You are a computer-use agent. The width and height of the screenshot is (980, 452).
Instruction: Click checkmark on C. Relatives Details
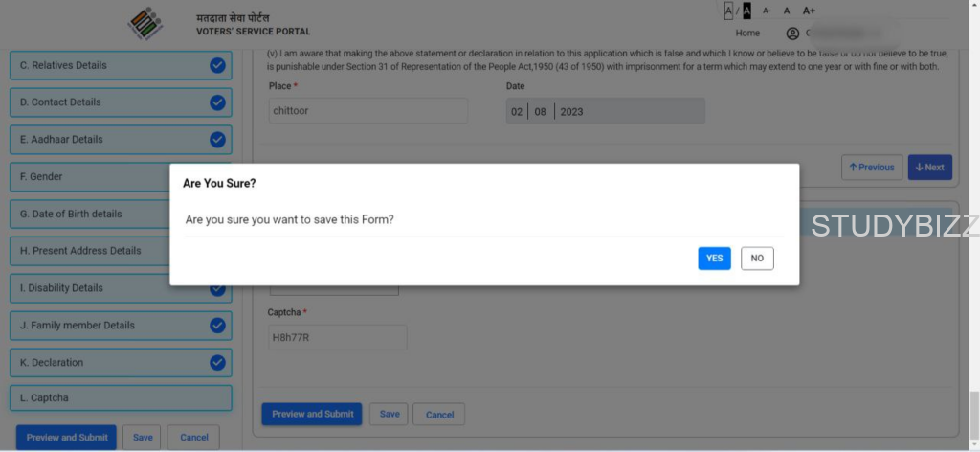point(217,65)
